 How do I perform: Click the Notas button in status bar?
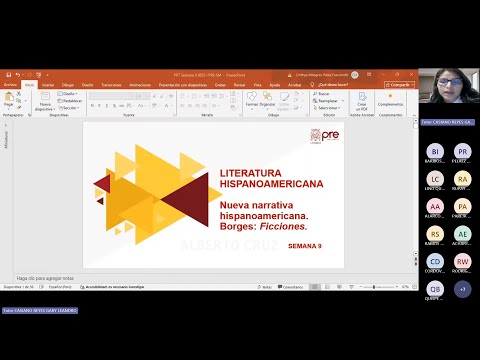[265, 287]
